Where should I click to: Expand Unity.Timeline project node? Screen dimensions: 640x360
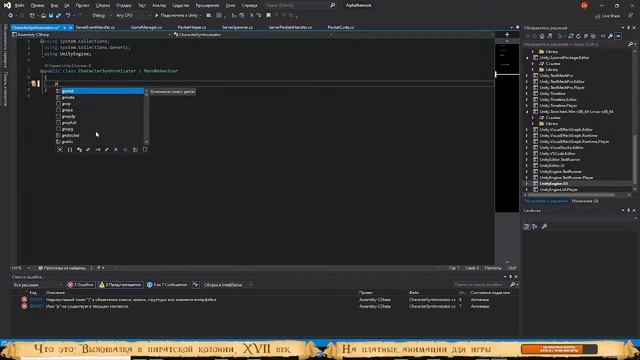tap(527, 93)
